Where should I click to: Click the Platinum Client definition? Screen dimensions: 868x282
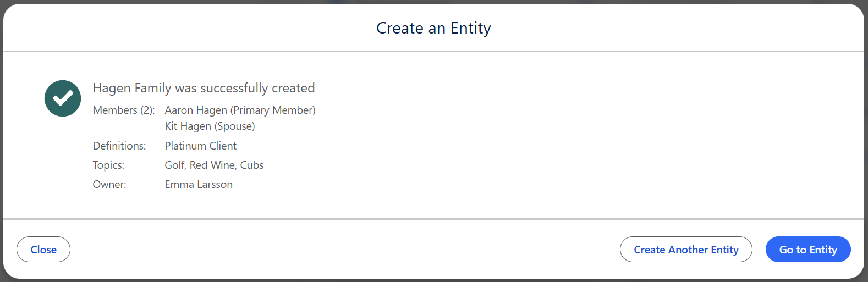click(201, 146)
